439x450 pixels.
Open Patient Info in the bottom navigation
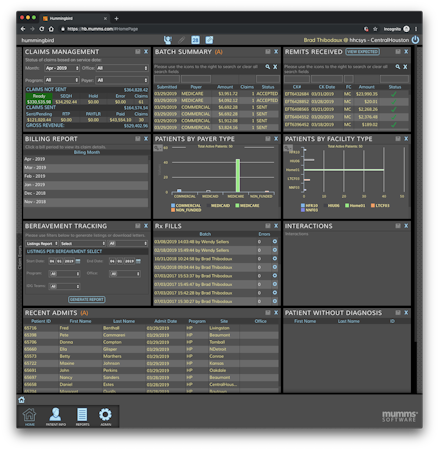click(55, 416)
